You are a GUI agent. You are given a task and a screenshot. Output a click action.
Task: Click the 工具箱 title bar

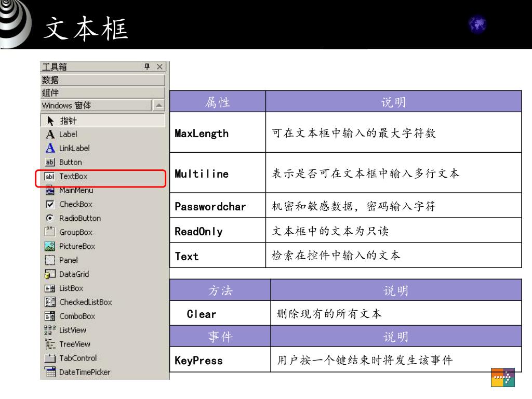103,67
